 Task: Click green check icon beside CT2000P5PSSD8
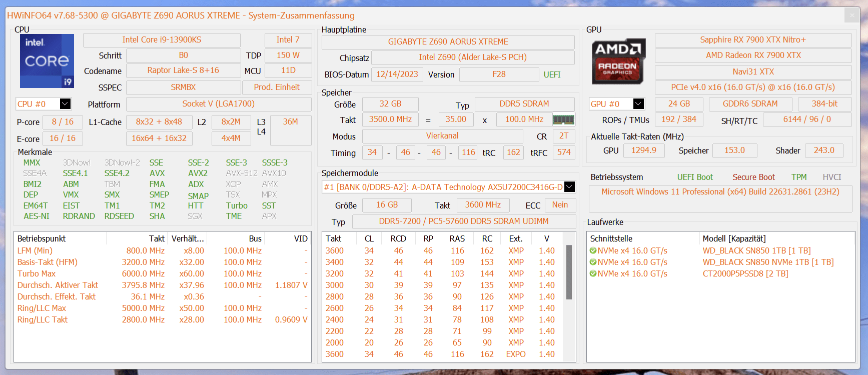coord(593,273)
